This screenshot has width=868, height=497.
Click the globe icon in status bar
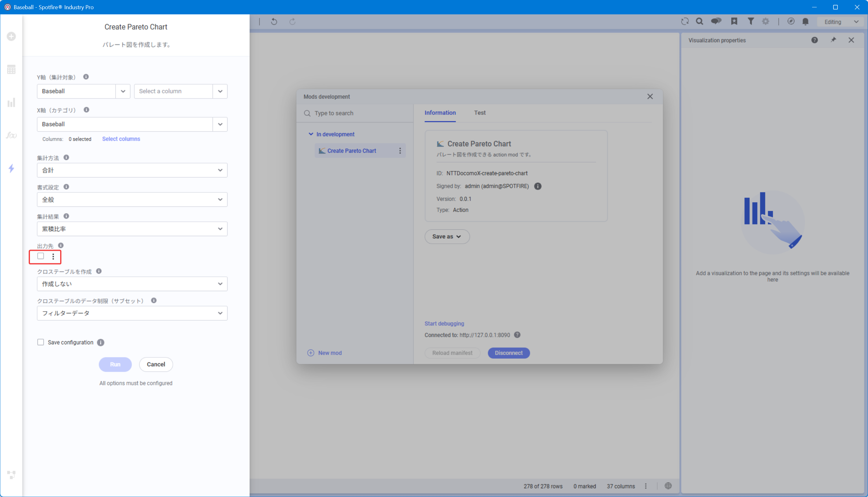[x=668, y=486]
